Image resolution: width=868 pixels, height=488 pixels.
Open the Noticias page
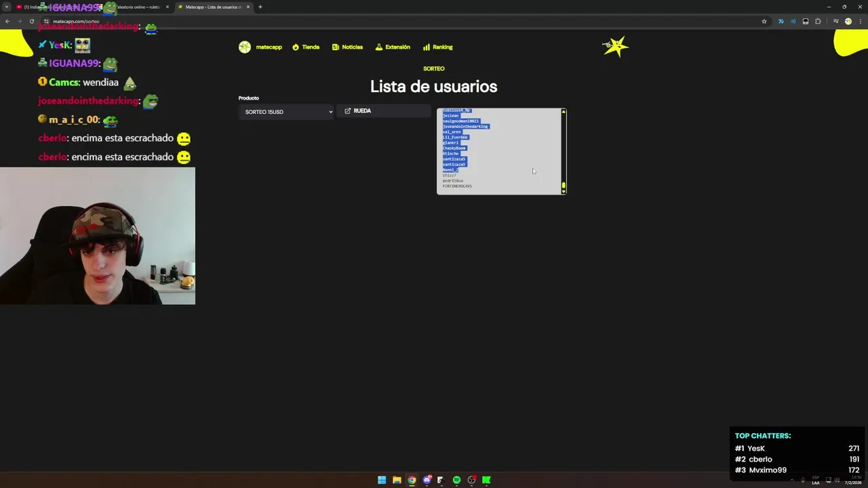[x=347, y=47]
